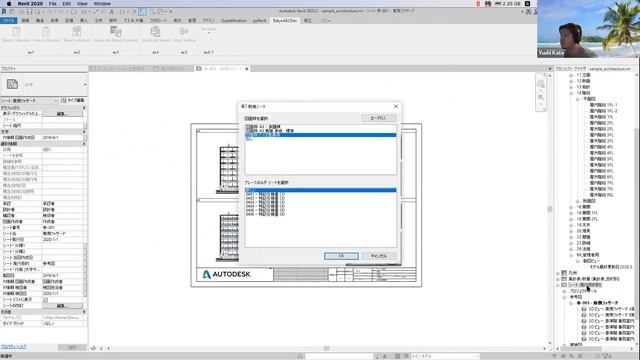This screenshot has width=640, height=360.
Task: Click キャンセル in the new sheet dialog
Action: [x=379, y=256]
